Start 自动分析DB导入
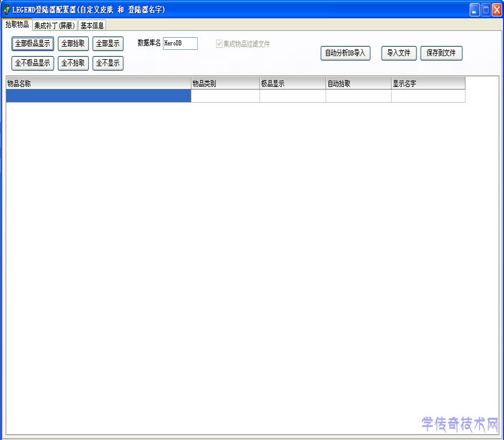The image size is (504, 440). 345,53
